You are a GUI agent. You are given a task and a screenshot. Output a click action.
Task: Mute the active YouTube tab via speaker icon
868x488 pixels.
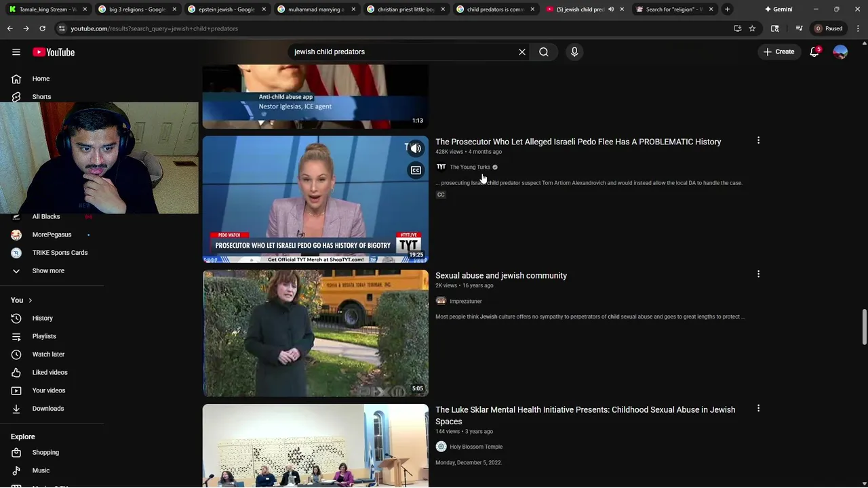pyautogui.click(x=611, y=9)
